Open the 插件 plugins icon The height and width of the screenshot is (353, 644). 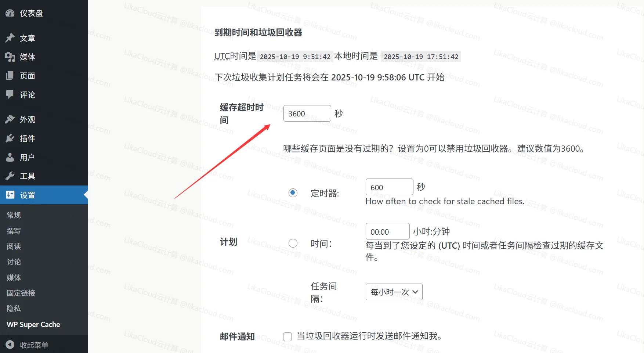pos(10,138)
